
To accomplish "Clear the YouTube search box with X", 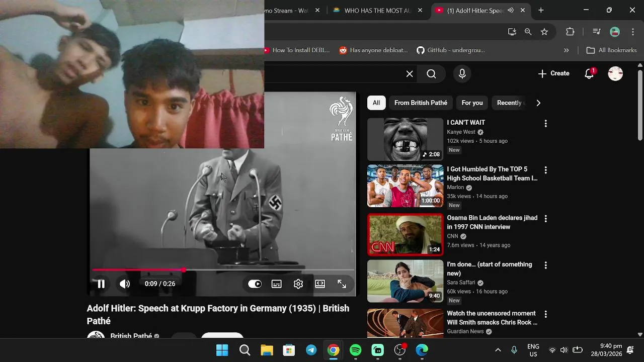I will click(410, 74).
